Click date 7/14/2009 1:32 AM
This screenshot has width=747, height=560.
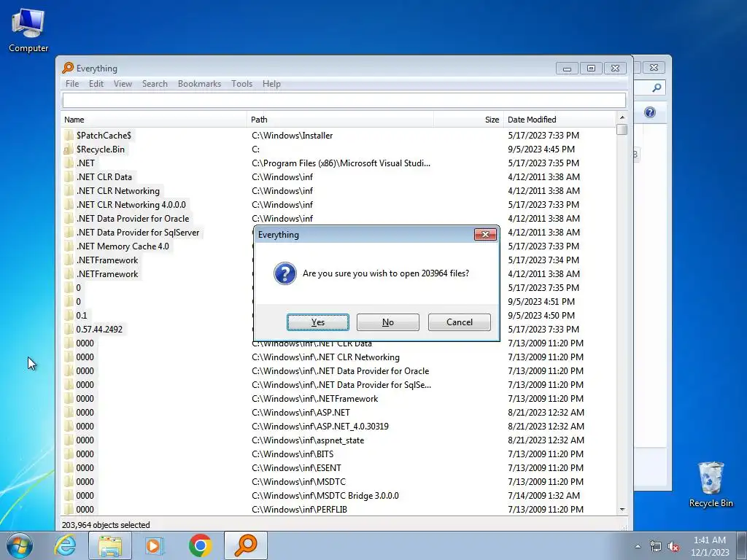pyautogui.click(x=543, y=496)
